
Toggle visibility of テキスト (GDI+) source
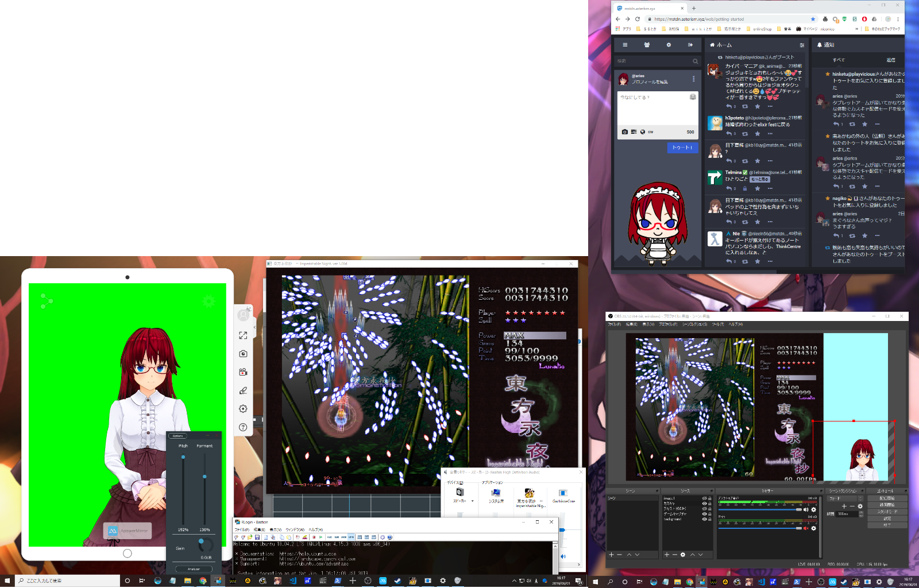coord(704,509)
